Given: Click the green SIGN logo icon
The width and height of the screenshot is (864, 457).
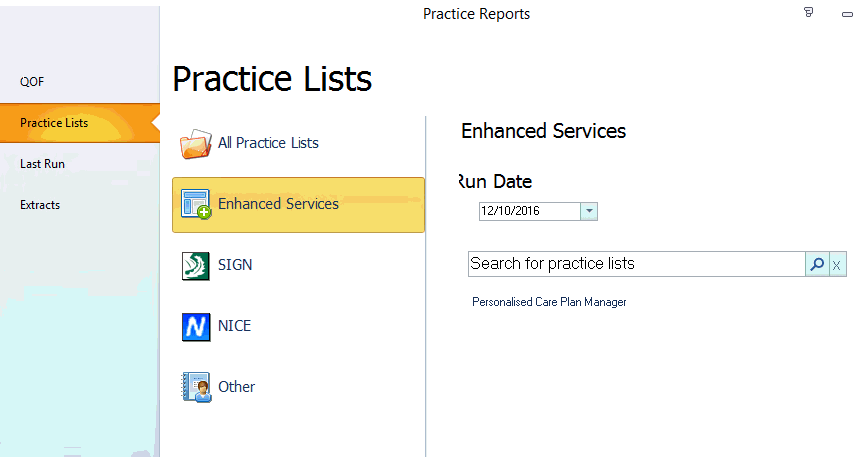Looking at the screenshot, I should pyautogui.click(x=196, y=266).
